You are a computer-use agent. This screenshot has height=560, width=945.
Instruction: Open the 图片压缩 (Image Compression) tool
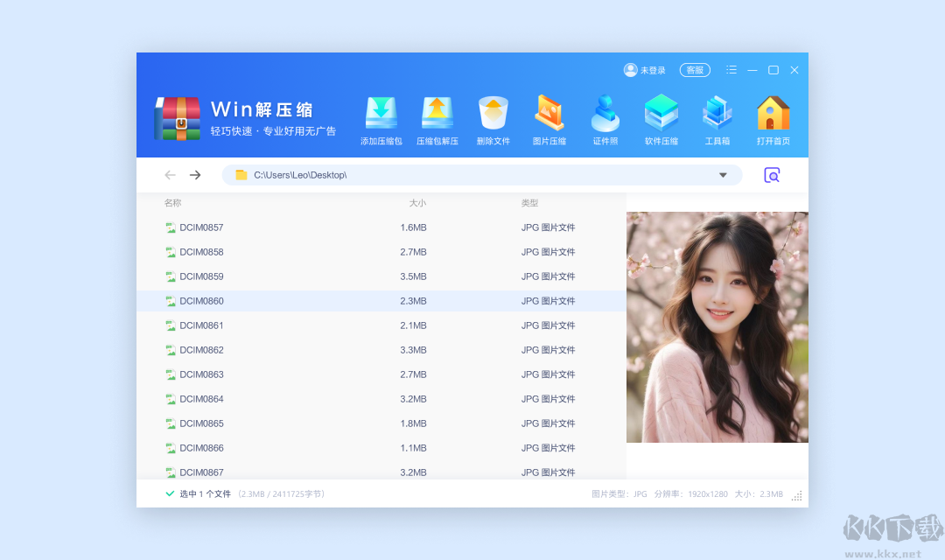(549, 120)
